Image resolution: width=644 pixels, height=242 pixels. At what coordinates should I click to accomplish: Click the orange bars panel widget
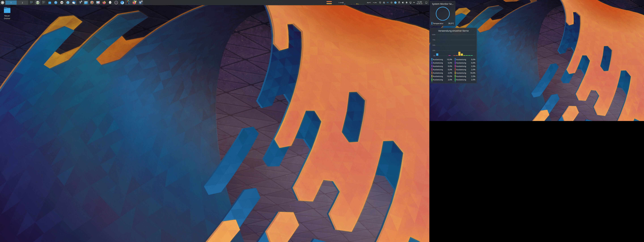click(x=329, y=2)
